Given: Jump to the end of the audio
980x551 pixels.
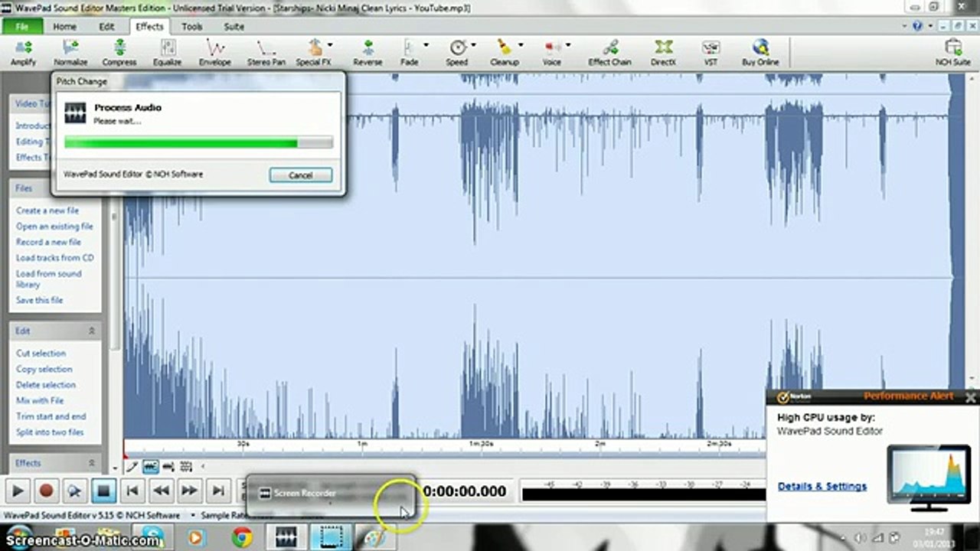Looking at the screenshot, I should pyautogui.click(x=219, y=491).
